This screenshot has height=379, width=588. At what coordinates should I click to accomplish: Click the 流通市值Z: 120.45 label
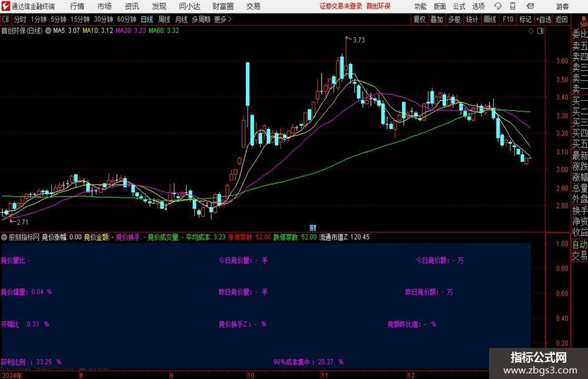344,237
